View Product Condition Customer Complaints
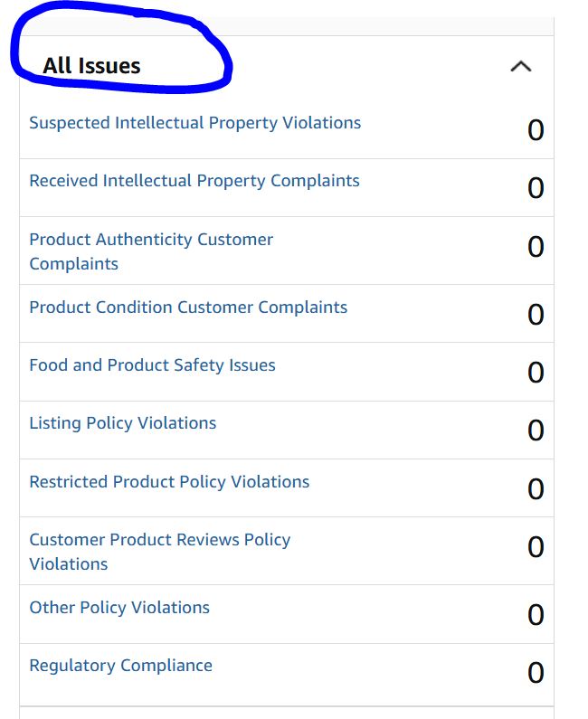 [x=188, y=307]
